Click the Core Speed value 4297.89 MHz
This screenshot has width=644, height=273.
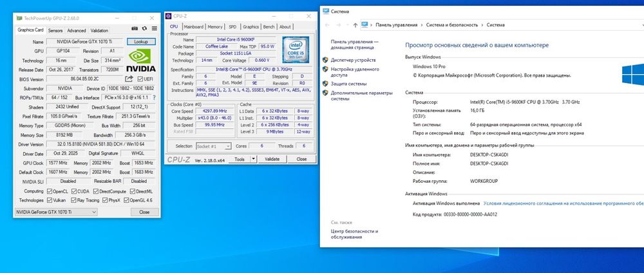(215, 111)
